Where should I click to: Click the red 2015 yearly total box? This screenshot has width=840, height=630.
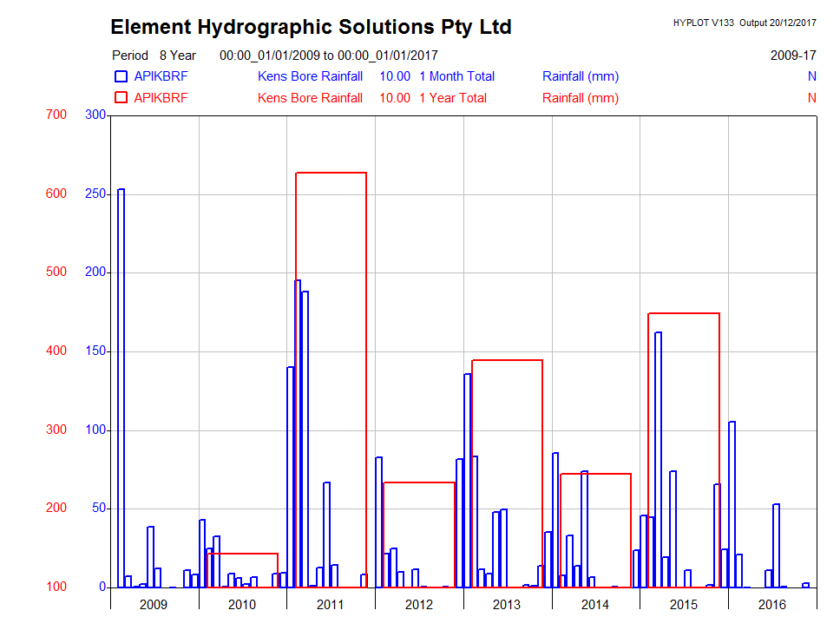tap(684, 313)
